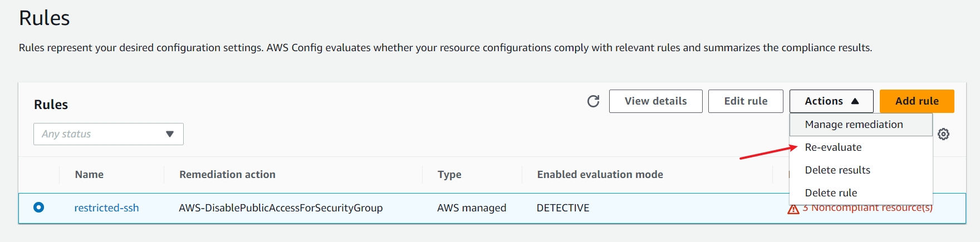Sort by the Name column header
This screenshot has height=242, width=980.
89,175
